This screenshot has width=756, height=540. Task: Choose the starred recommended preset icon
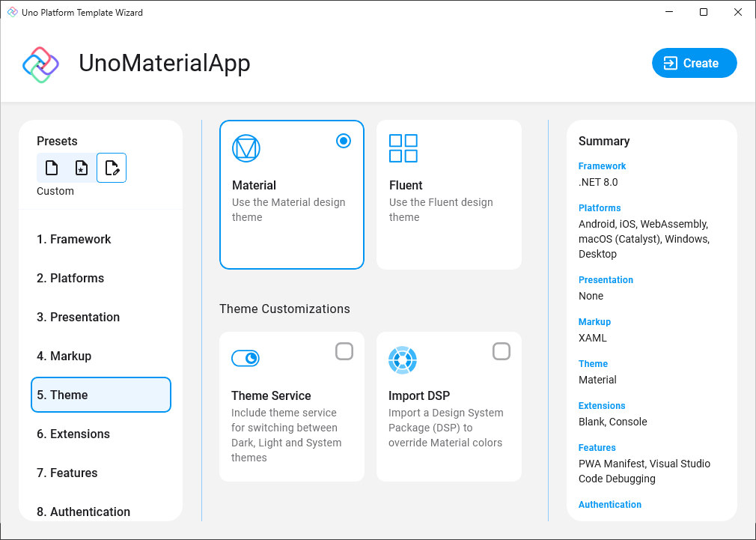click(81, 167)
